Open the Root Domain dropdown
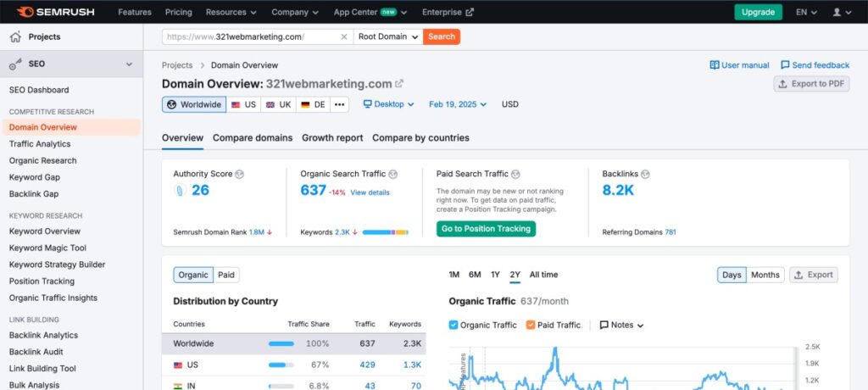This screenshot has width=868, height=390. 388,36
